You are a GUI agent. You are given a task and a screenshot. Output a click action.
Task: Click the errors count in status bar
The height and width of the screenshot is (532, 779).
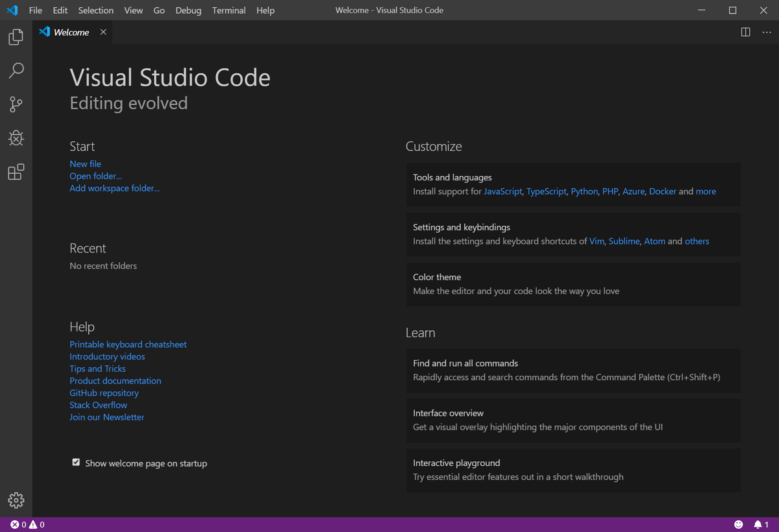tap(18, 524)
